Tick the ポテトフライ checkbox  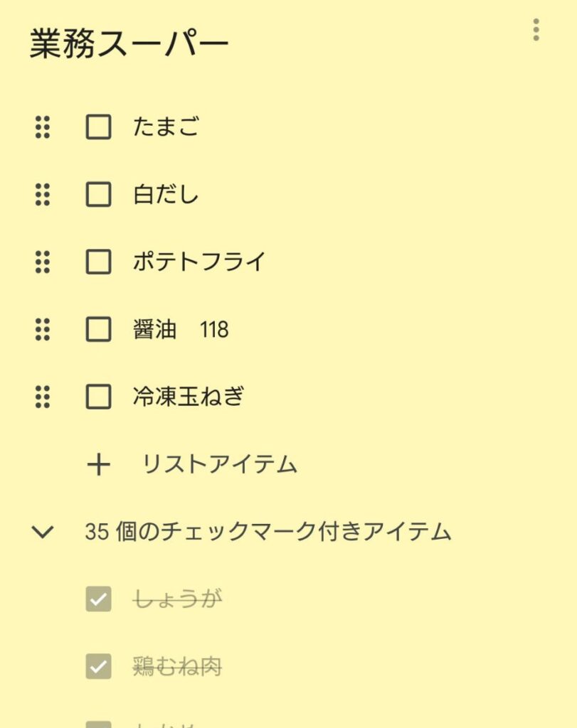click(x=99, y=262)
